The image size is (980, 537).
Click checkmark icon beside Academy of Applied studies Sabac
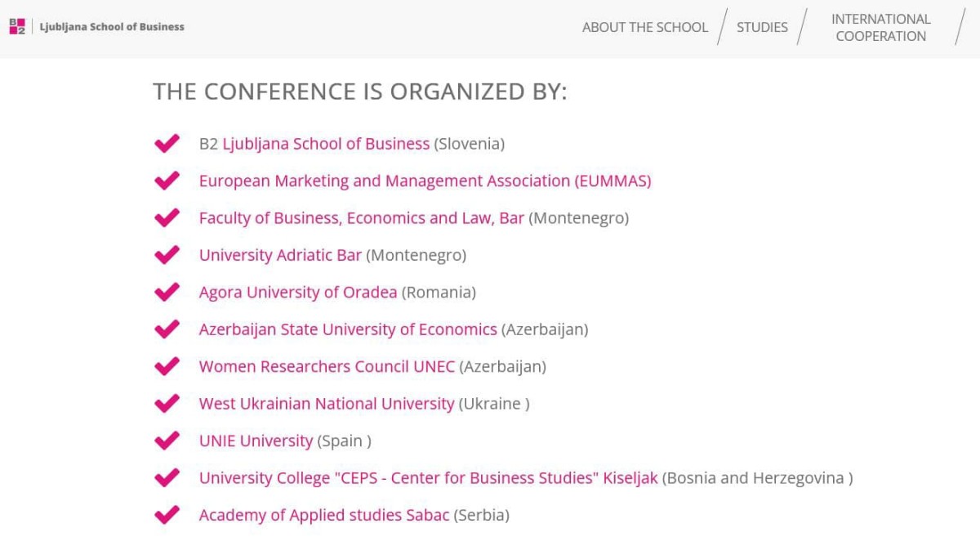point(167,515)
